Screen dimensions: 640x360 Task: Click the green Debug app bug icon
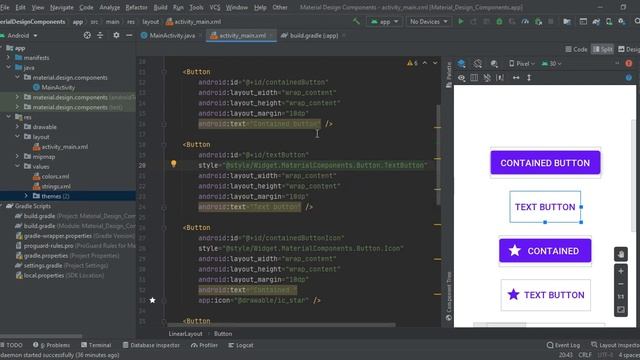[x=499, y=21]
